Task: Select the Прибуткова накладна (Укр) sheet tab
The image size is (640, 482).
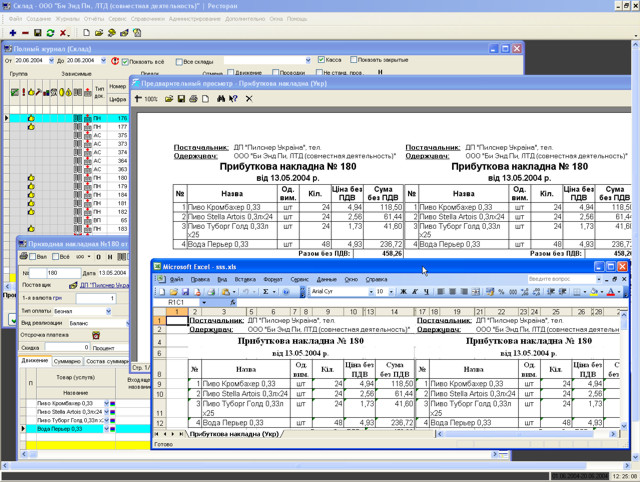Action: [x=233, y=433]
